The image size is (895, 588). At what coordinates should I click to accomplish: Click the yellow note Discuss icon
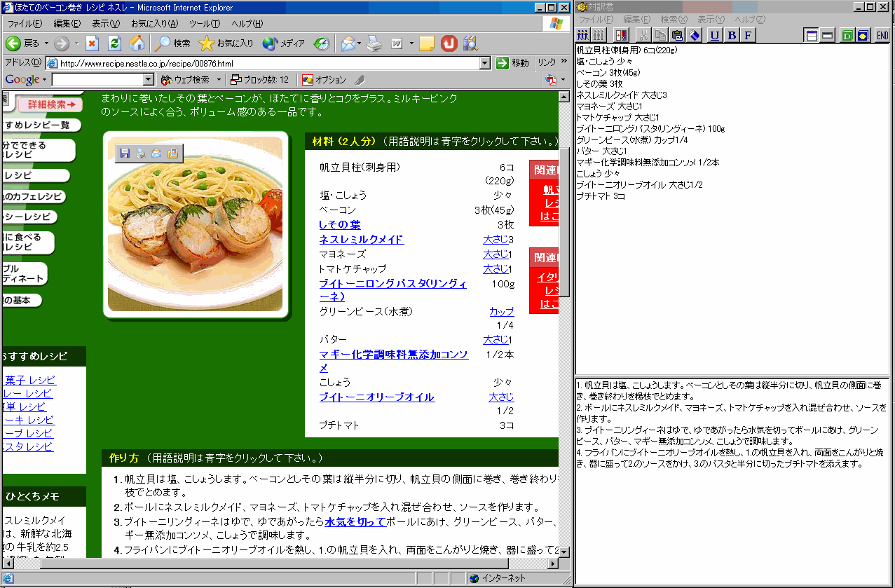(x=426, y=43)
